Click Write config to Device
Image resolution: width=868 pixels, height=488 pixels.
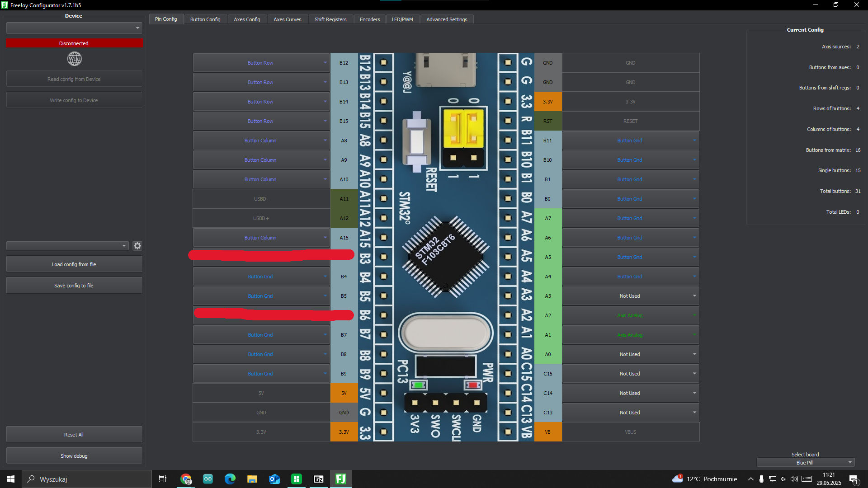[74, 100]
